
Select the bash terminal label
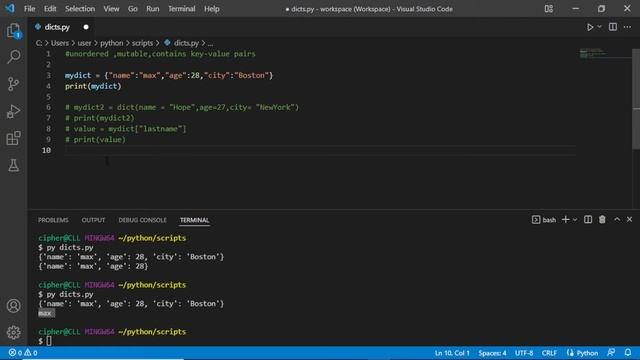[544, 220]
